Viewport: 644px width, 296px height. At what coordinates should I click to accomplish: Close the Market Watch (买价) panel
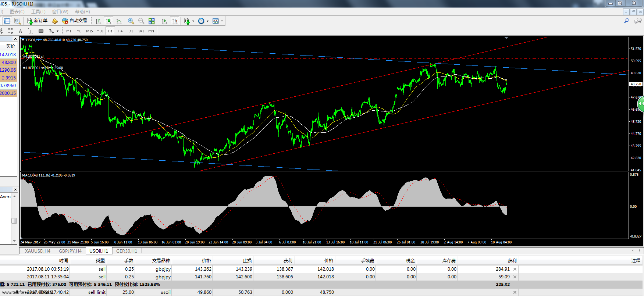15,39
